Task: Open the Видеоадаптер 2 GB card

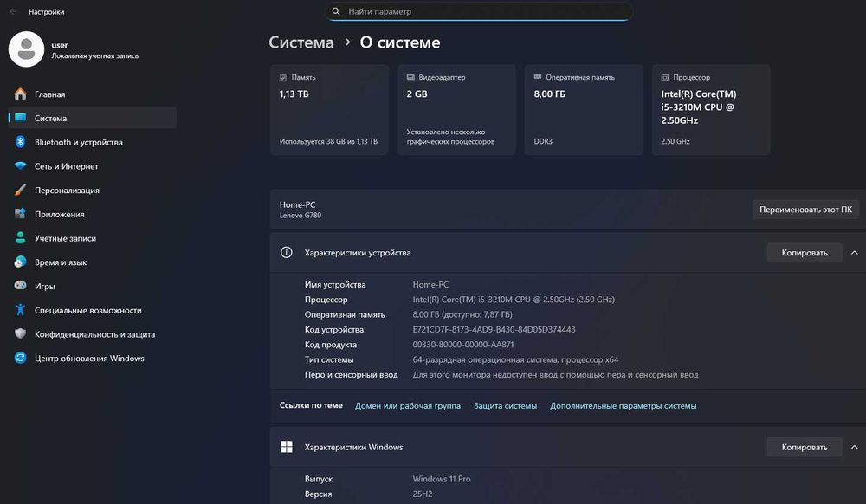Action: point(456,109)
